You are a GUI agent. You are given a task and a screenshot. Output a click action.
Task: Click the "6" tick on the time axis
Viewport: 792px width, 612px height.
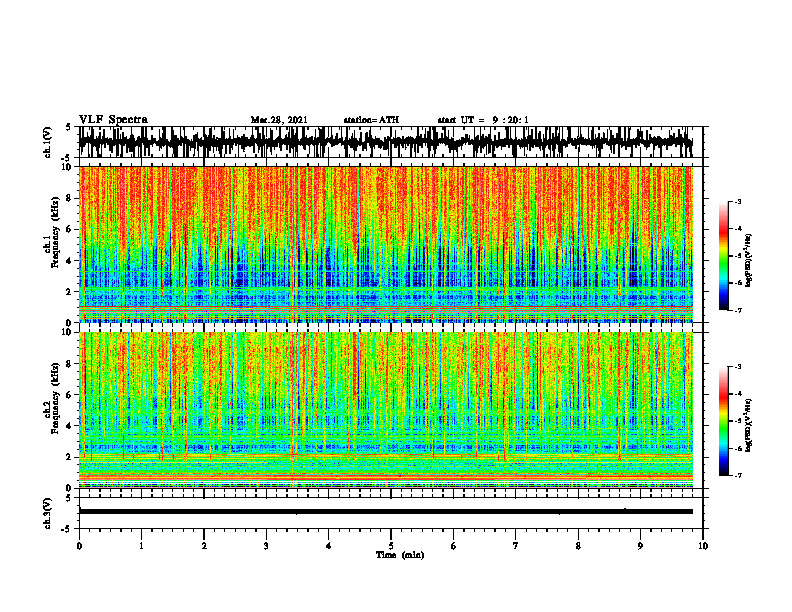454,546
